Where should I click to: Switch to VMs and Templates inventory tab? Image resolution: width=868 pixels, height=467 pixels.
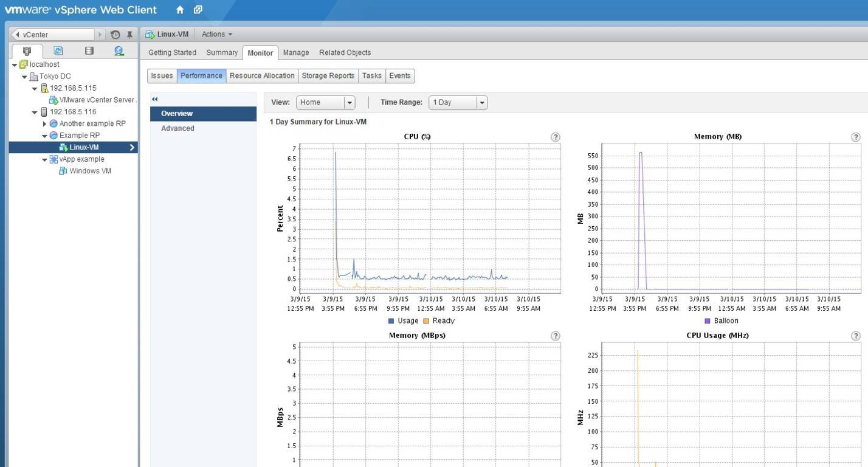coord(58,51)
